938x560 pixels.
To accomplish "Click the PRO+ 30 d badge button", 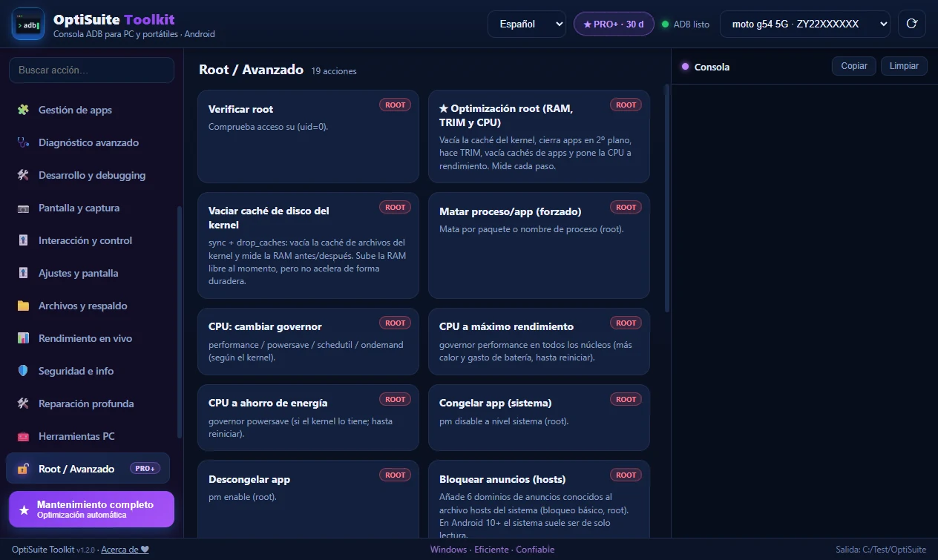I will pyautogui.click(x=614, y=24).
